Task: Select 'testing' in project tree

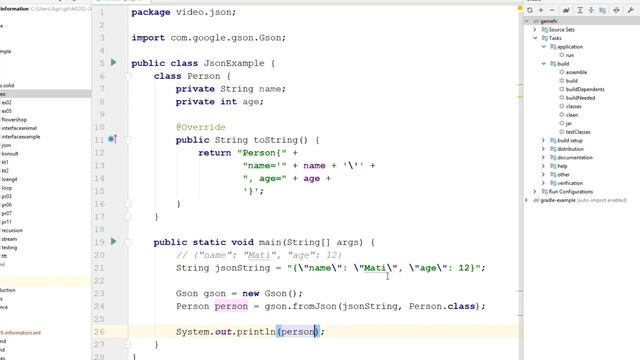Action: 9,248
